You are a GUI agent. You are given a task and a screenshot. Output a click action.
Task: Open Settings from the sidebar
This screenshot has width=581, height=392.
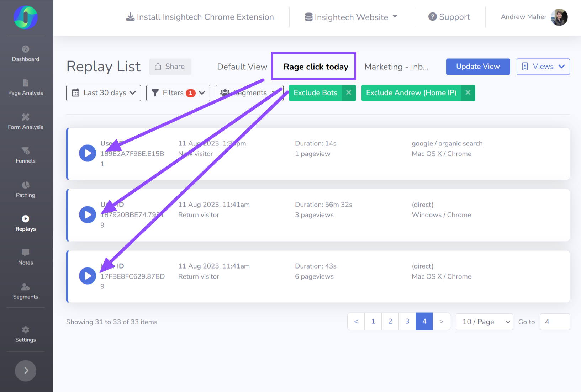(x=26, y=334)
